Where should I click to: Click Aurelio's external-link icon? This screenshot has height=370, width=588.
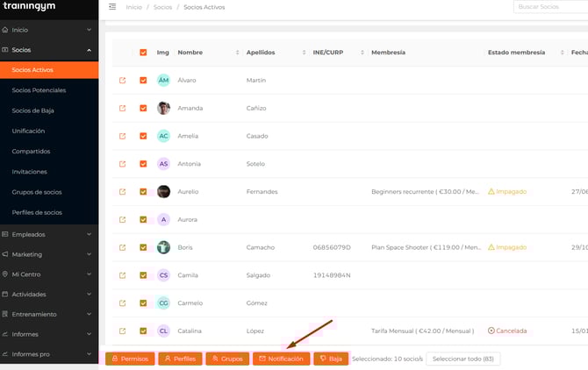click(x=122, y=192)
